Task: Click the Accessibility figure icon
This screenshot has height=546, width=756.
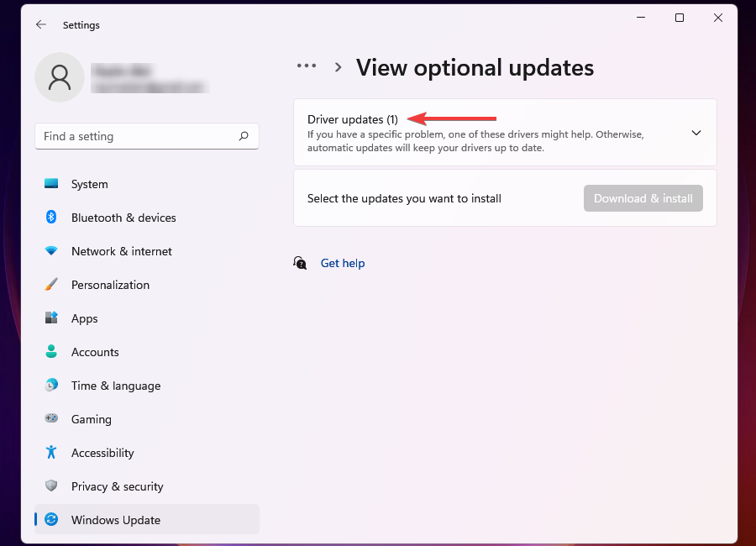Action: click(51, 453)
